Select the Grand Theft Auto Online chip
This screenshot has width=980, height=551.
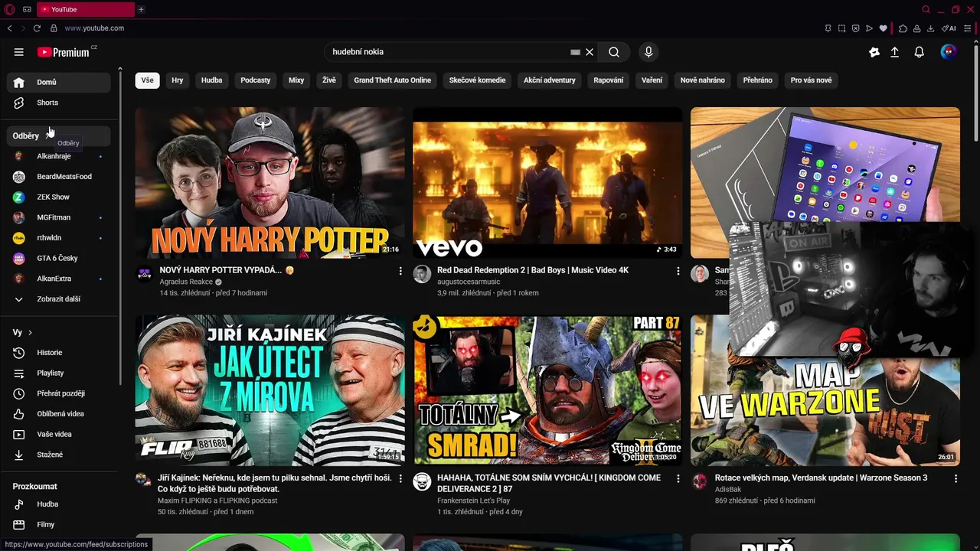(x=393, y=80)
